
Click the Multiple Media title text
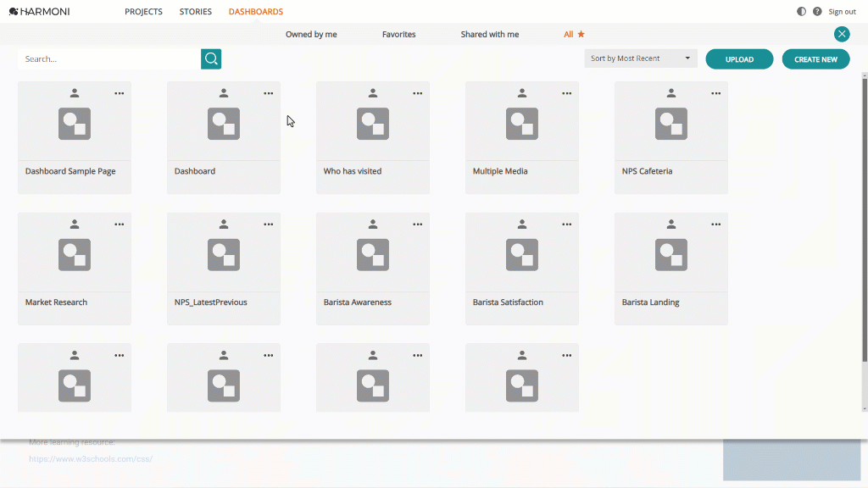coord(500,171)
